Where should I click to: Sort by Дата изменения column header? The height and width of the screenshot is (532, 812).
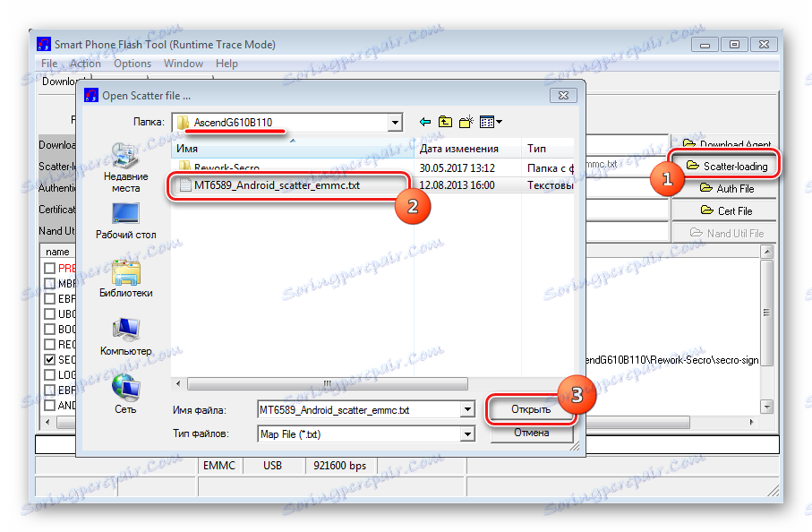pyautogui.click(x=468, y=149)
